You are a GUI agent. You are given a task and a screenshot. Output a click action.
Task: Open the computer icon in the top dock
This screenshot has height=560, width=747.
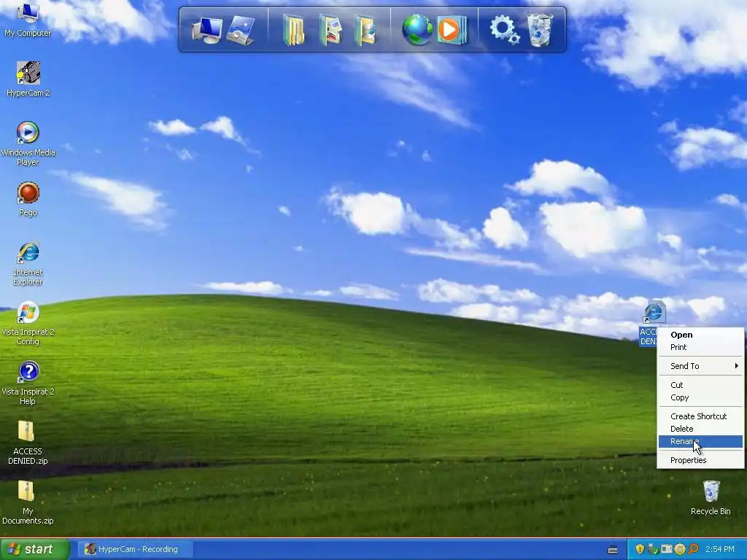point(206,30)
